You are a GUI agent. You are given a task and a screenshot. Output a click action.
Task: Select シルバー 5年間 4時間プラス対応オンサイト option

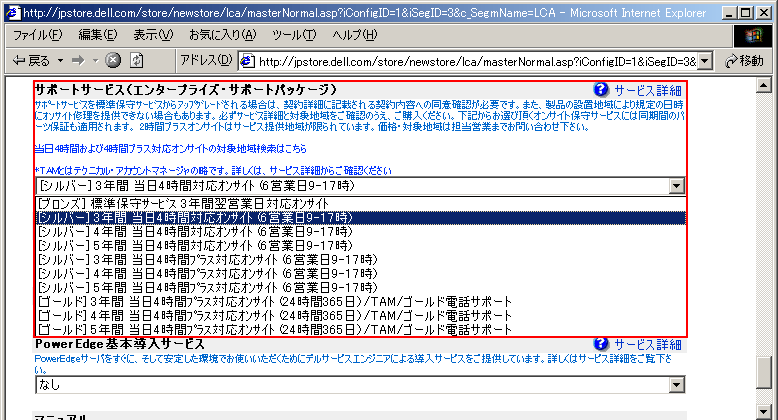pyautogui.click(x=361, y=287)
